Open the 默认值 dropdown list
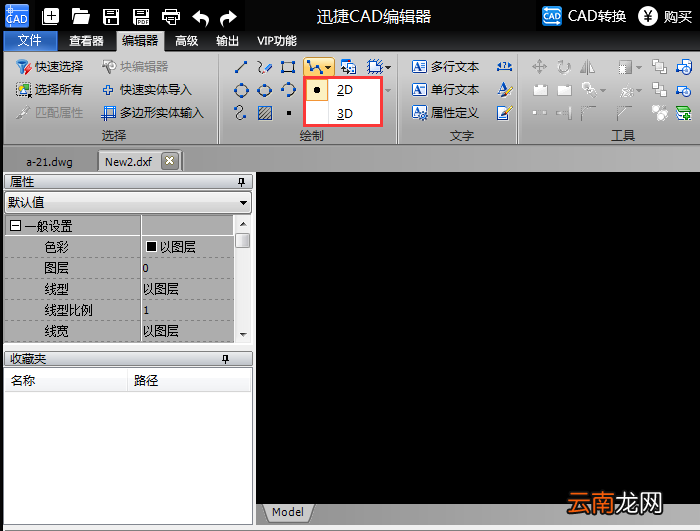The image size is (700, 531). [128, 202]
